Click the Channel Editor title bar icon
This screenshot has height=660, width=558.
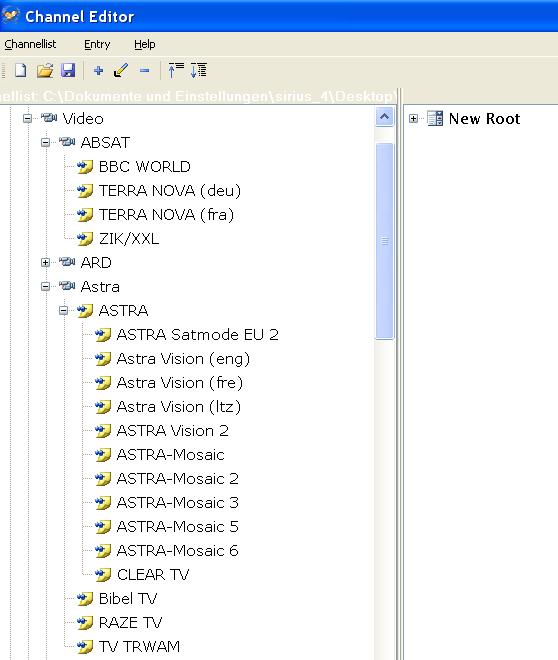pyautogui.click(x=10, y=16)
